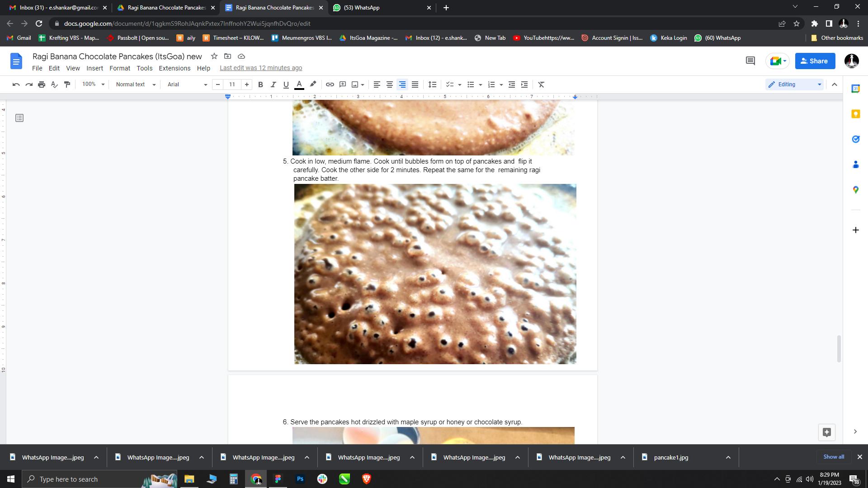Open the Extensions menu
This screenshot has width=868, height=488.
point(175,68)
